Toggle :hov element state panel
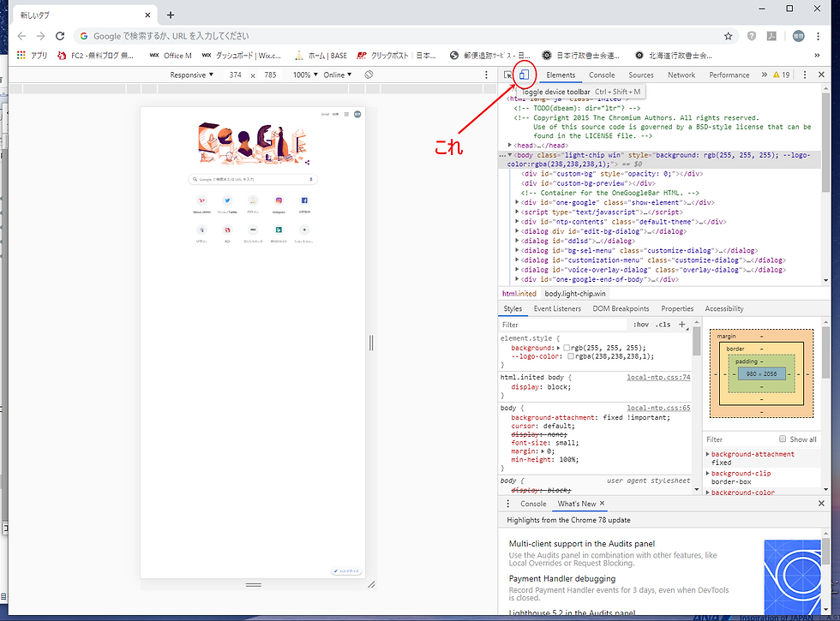 (641, 325)
